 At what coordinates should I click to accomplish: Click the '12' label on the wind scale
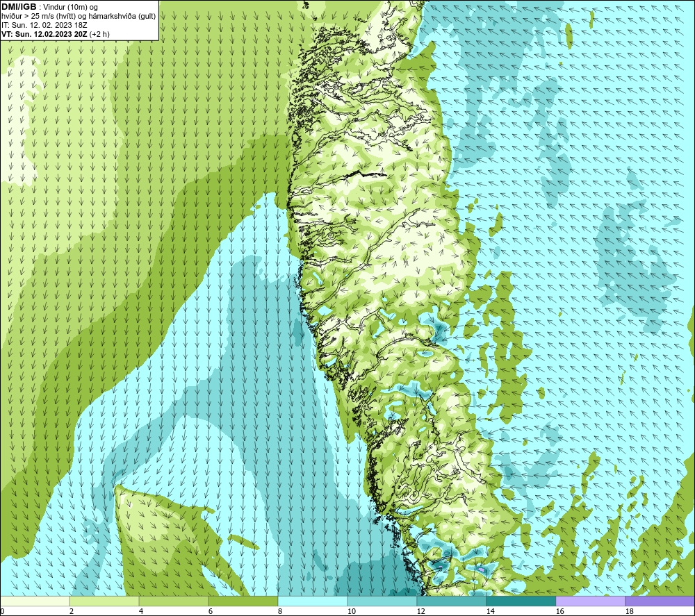point(420,612)
